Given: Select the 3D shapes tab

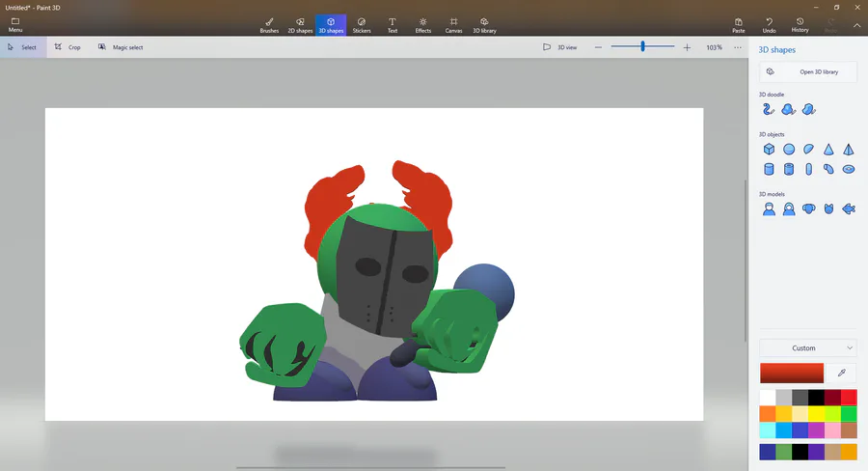Looking at the screenshot, I should 331,25.
